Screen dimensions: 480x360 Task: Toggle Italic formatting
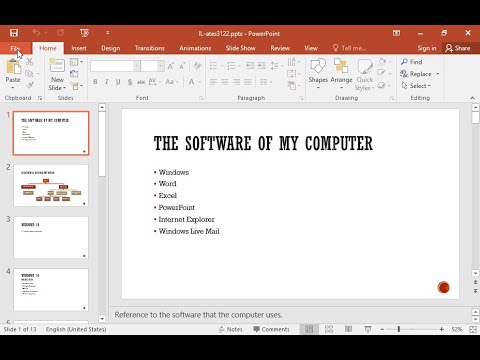[107, 82]
